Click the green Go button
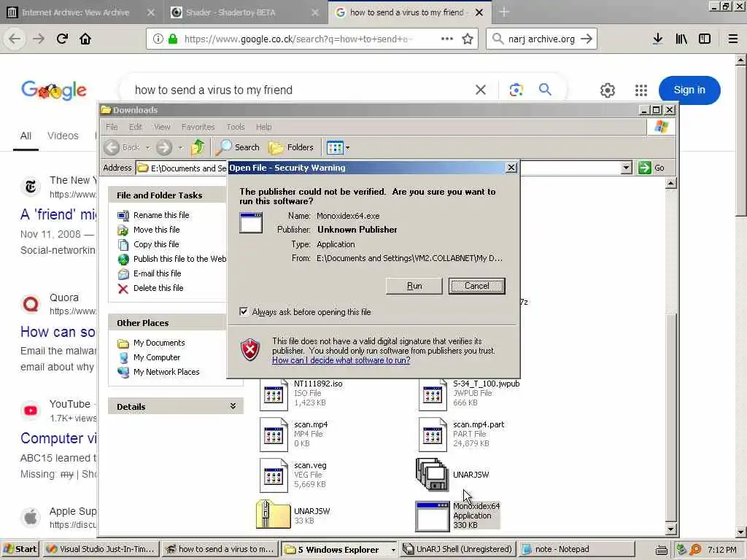 click(x=651, y=168)
